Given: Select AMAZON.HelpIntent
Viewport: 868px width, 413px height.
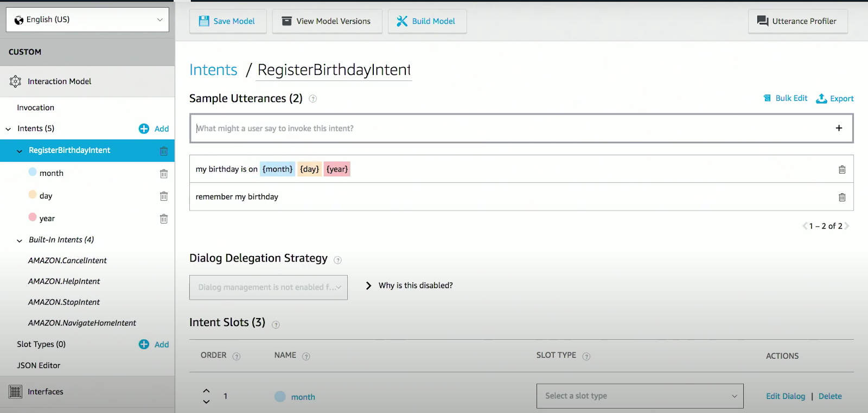Looking at the screenshot, I should point(64,281).
